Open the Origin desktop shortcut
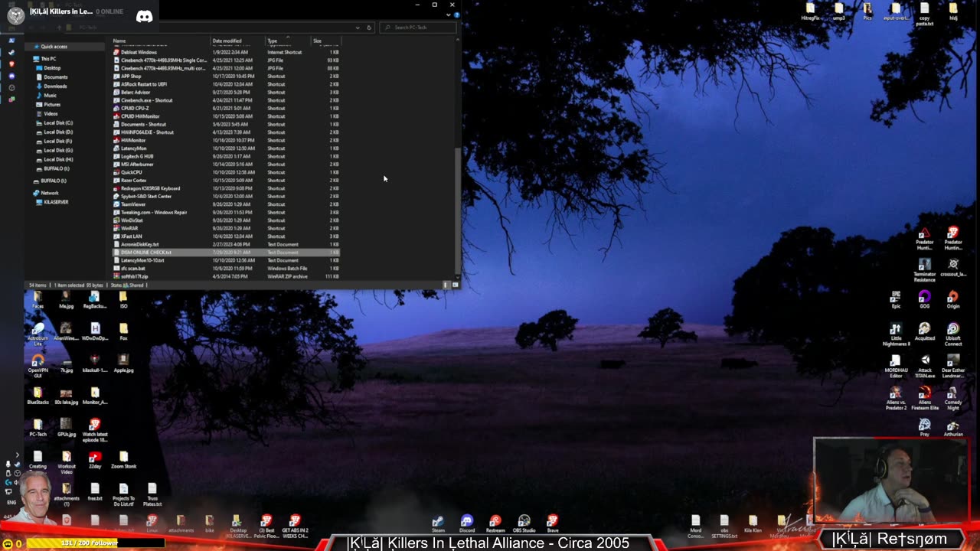 (953, 299)
